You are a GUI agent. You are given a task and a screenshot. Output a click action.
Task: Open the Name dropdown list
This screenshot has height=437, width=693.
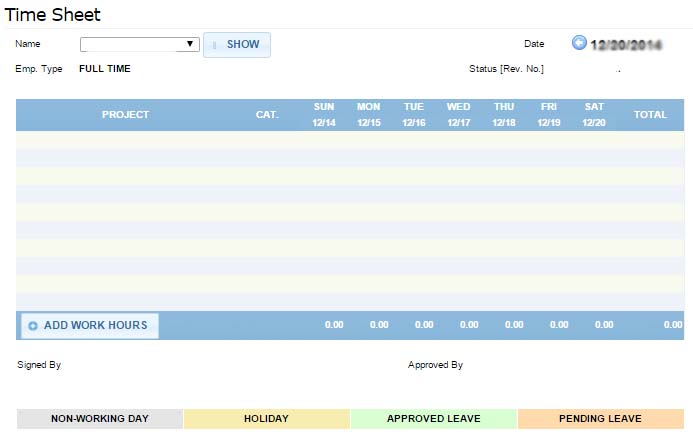[x=140, y=44]
